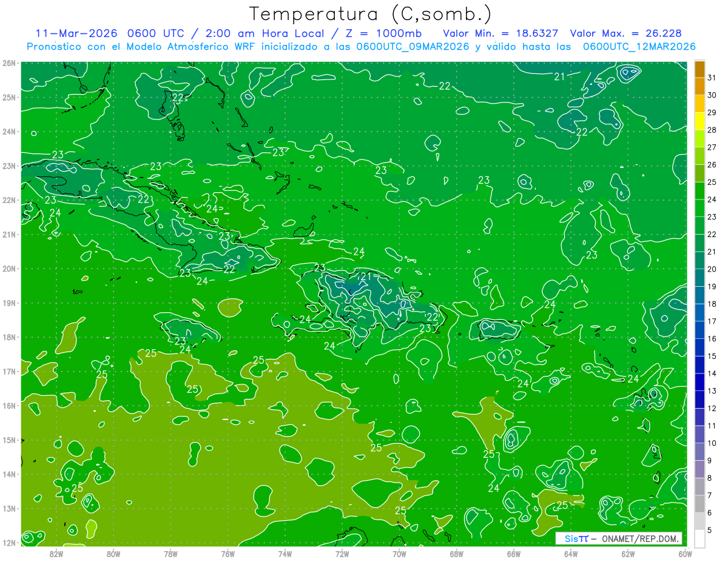This screenshot has width=728, height=562.
Task: Click the color scale label '28'
Action: (712, 130)
